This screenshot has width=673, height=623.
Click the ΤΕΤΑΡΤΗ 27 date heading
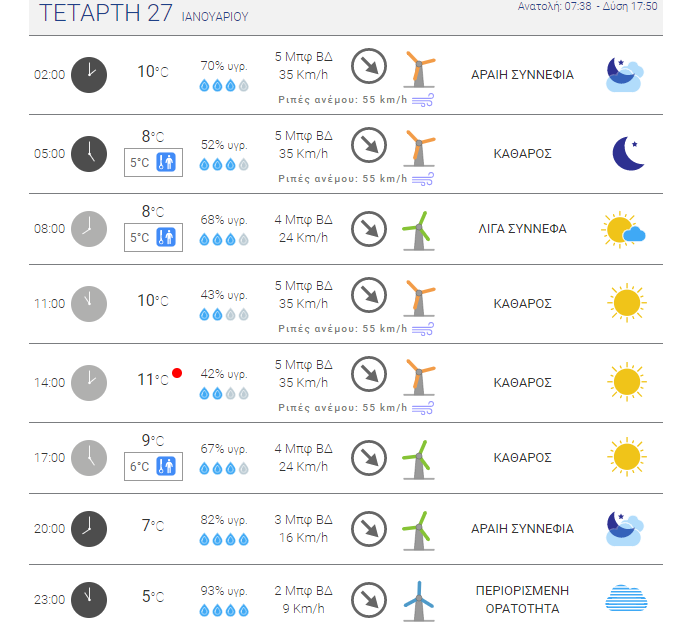pyautogui.click(x=106, y=12)
